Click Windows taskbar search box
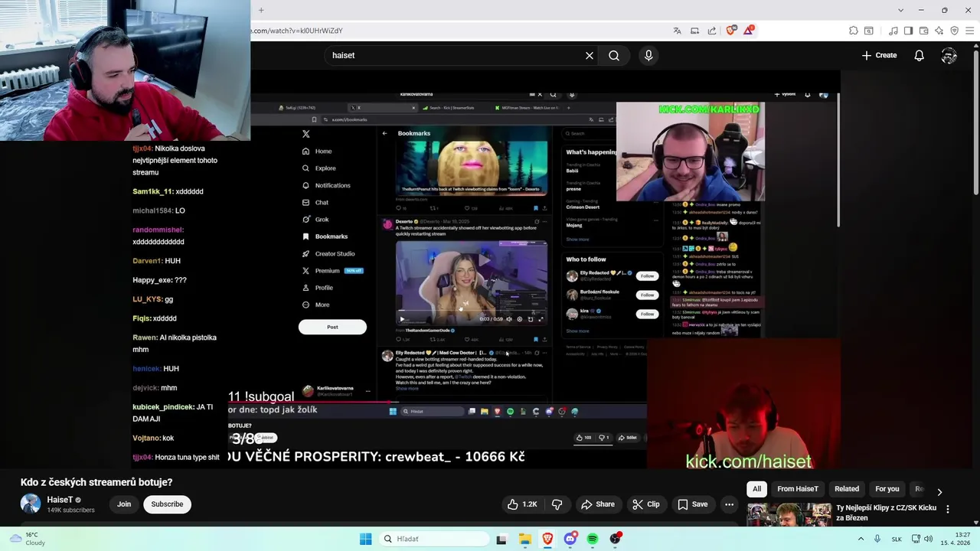 (x=433, y=539)
